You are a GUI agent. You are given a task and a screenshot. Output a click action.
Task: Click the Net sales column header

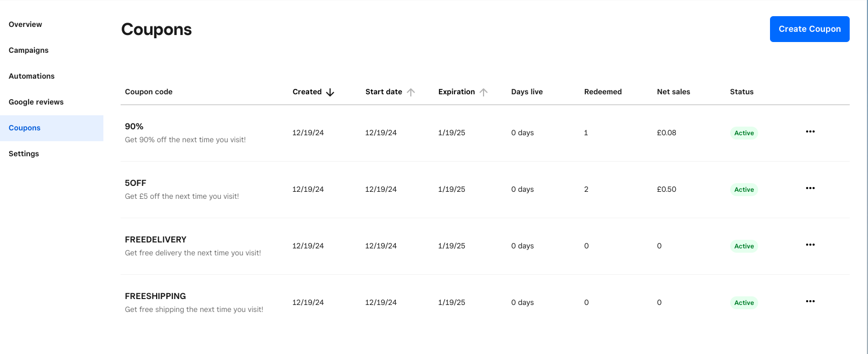coord(674,92)
